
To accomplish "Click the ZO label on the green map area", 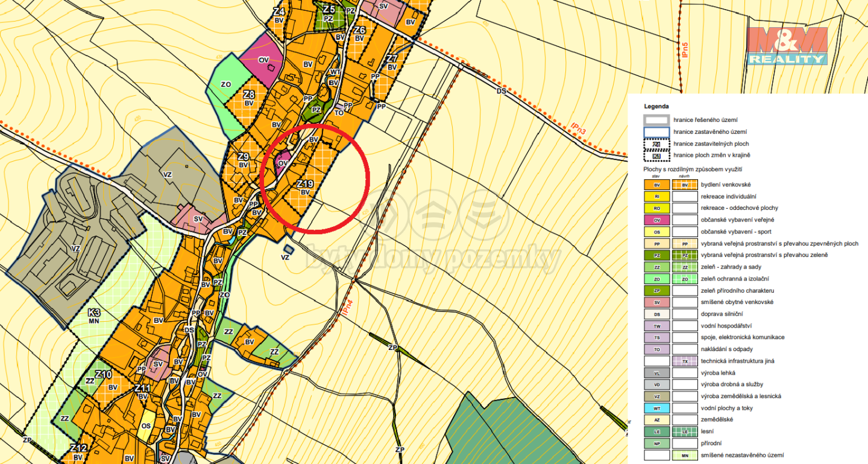I will [x=225, y=84].
